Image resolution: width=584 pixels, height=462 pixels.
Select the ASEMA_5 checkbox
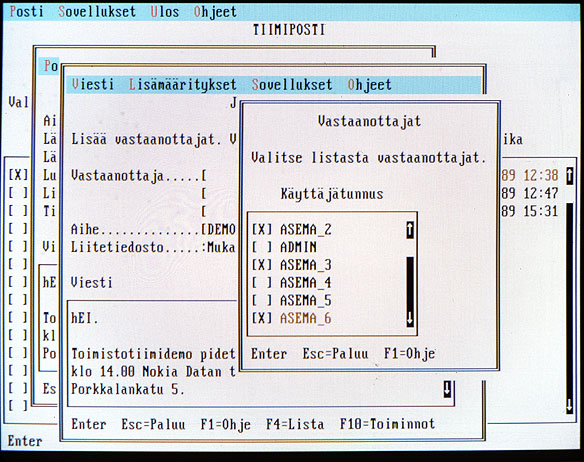(x=262, y=301)
